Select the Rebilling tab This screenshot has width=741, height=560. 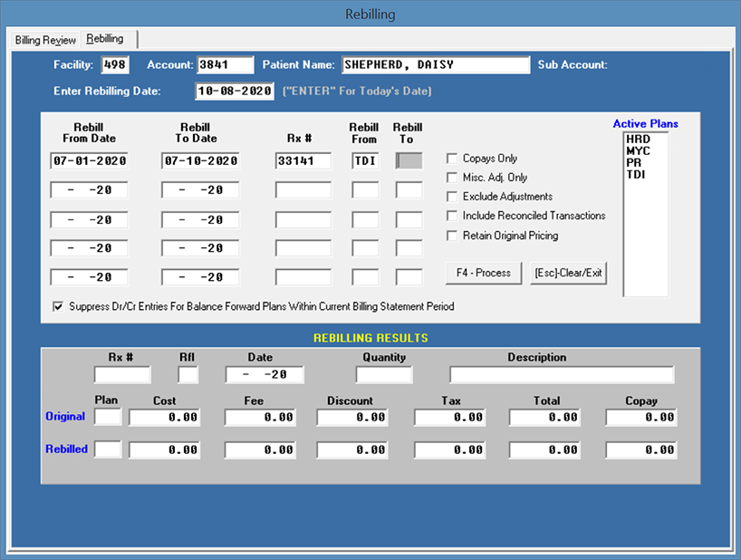[105, 39]
